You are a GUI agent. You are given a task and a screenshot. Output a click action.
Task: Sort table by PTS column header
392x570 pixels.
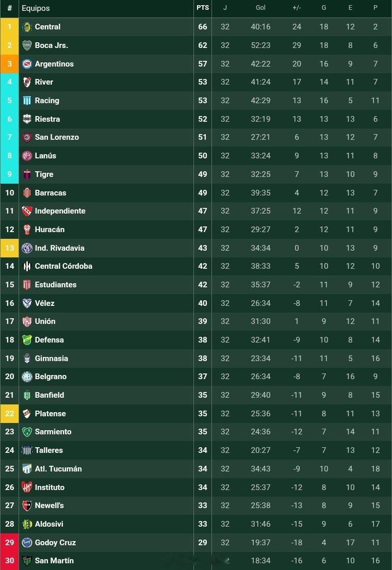pyautogui.click(x=203, y=8)
